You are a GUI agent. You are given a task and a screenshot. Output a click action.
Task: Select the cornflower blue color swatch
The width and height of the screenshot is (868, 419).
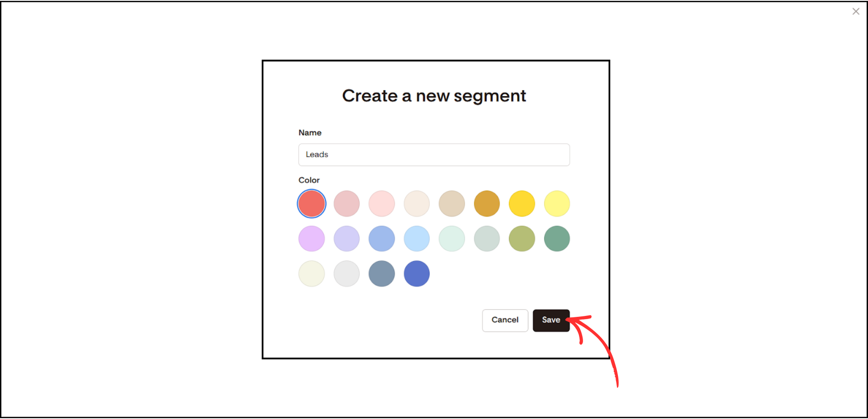coord(381,238)
